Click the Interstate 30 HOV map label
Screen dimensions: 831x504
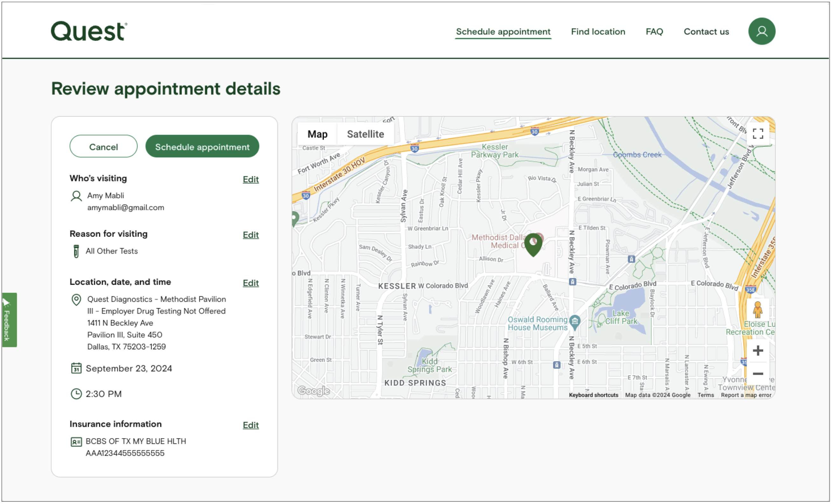point(339,175)
